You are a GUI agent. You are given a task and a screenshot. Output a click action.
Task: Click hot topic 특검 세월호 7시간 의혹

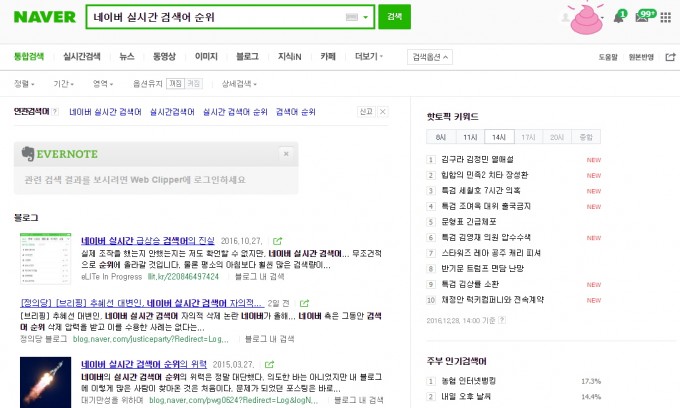(x=481, y=191)
